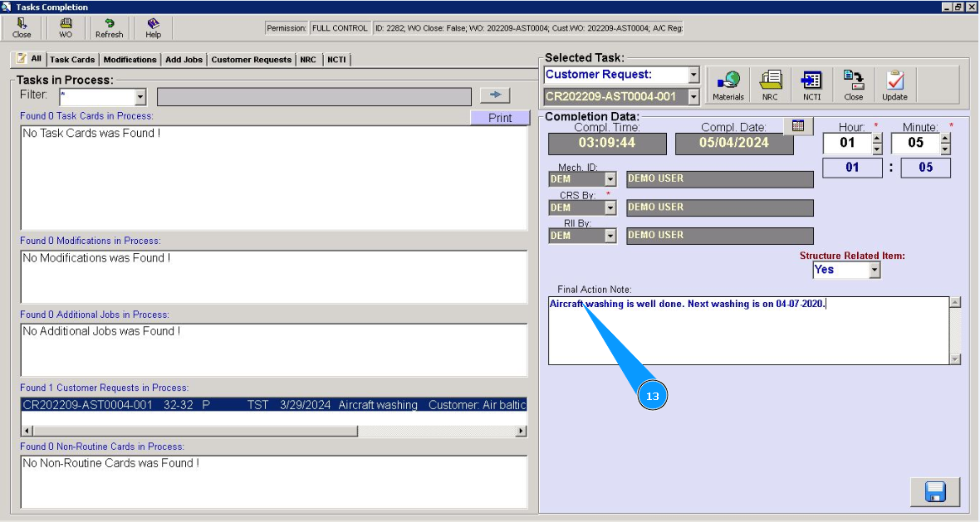The image size is (980, 522).
Task: Open the Help toolbar icon
Action: pos(153,27)
